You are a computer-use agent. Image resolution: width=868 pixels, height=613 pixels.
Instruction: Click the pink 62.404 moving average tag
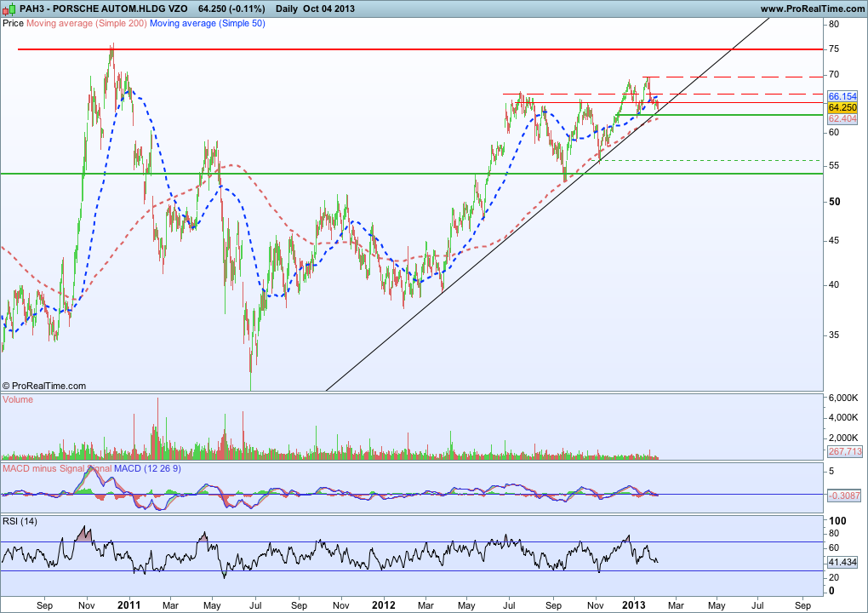pos(842,118)
